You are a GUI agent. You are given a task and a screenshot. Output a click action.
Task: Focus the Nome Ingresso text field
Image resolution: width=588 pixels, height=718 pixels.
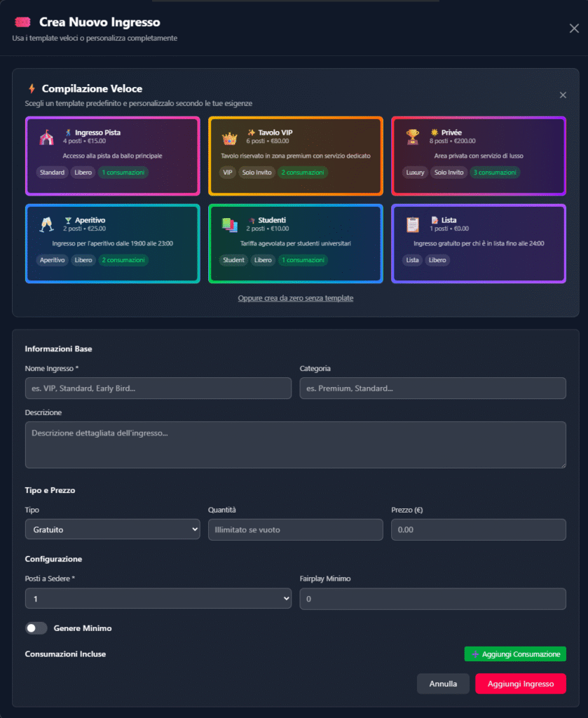coord(158,388)
